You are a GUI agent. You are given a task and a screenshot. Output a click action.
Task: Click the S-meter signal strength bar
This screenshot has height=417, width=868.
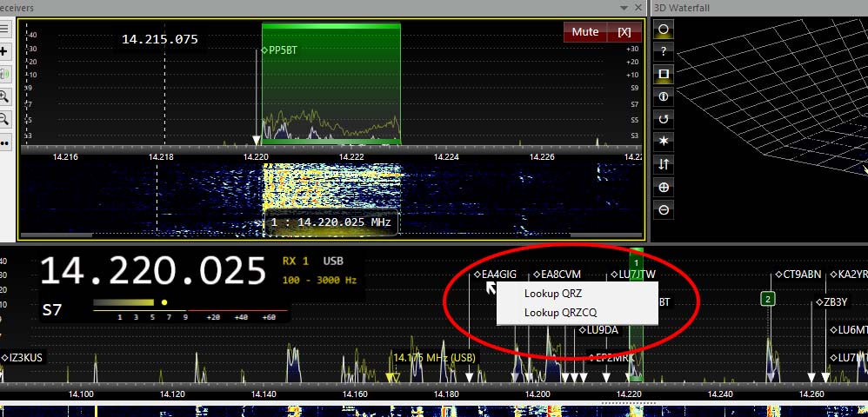tap(130, 303)
